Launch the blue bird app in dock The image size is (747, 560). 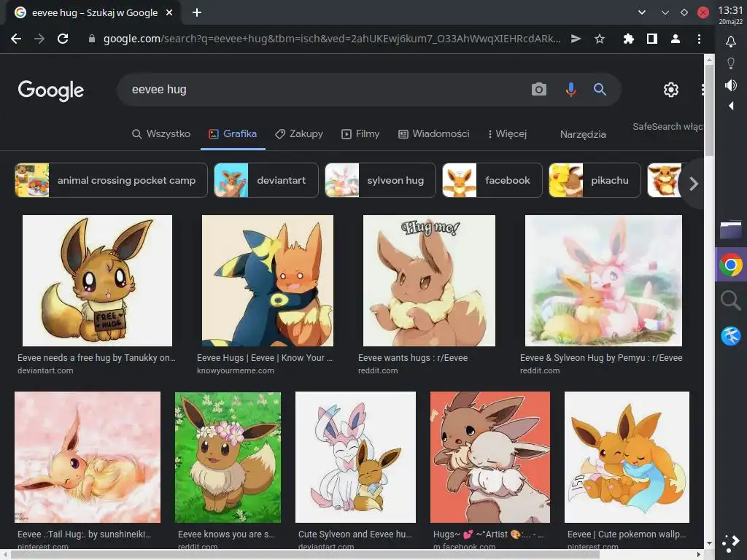pyautogui.click(x=731, y=335)
